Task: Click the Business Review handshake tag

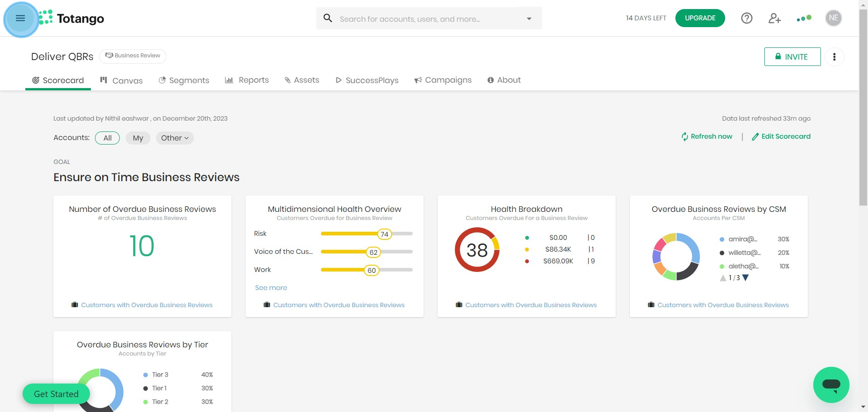Action: (x=132, y=56)
